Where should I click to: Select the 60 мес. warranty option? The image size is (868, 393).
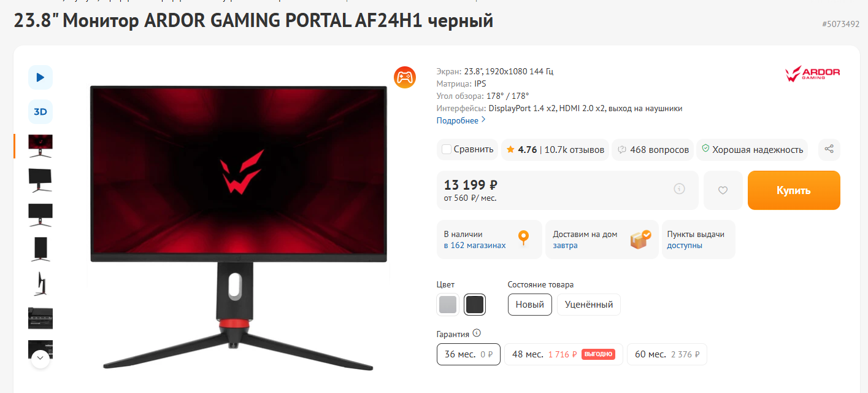pyautogui.click(x=667, y=354)
